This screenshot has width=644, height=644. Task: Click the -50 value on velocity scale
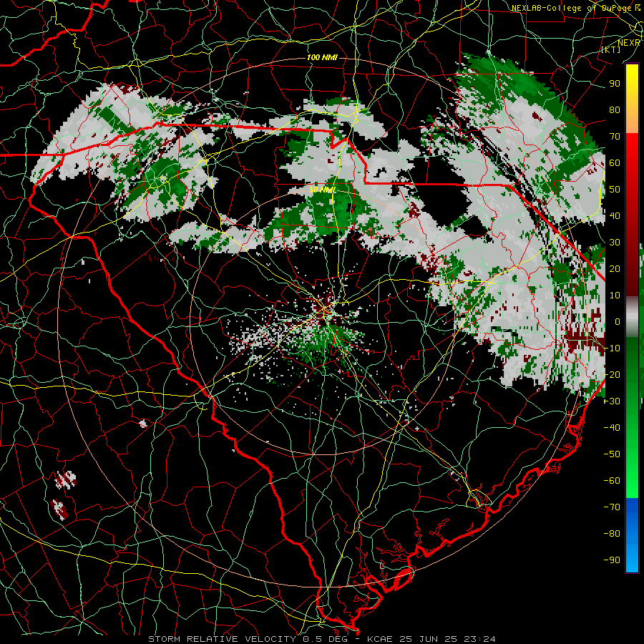(612, 454)
